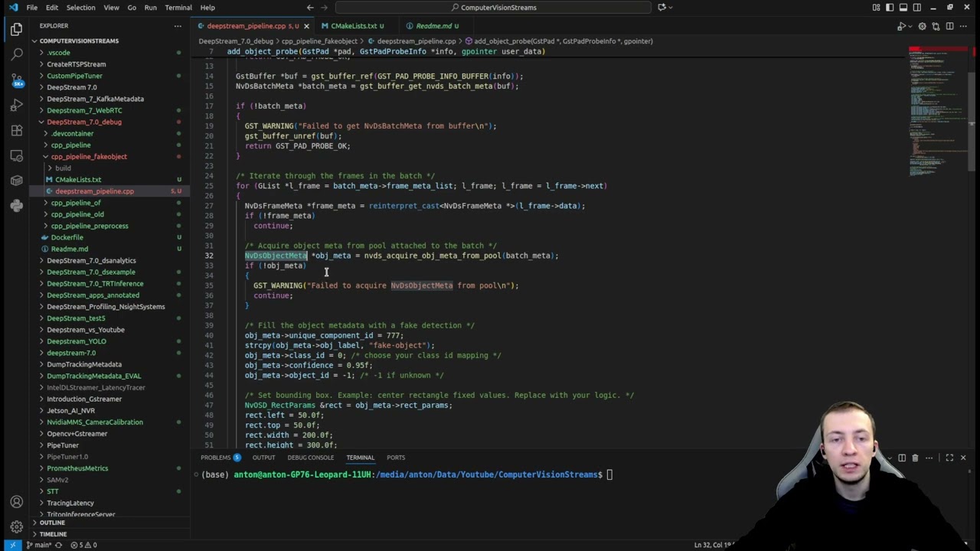Open the Remote Explorer view
Viewport: 980px width, 551px height.
click(x=16, y=156)
